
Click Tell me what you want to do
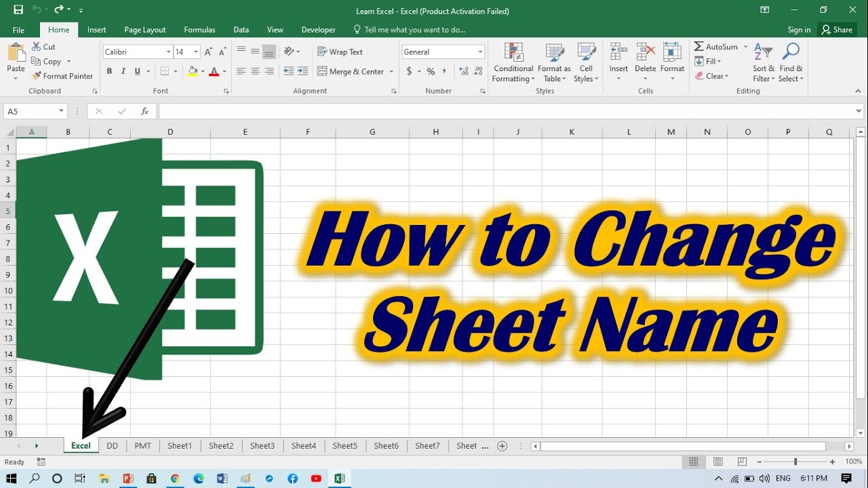pos(410,30)
